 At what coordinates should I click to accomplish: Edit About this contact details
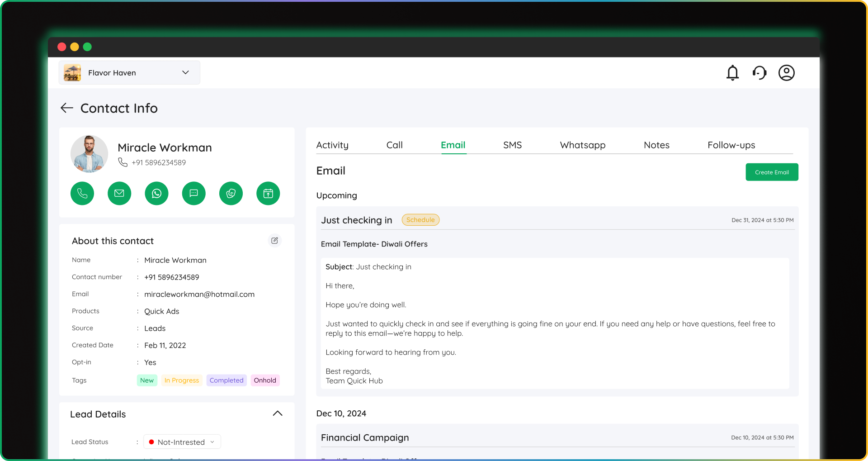pos(274,241)
